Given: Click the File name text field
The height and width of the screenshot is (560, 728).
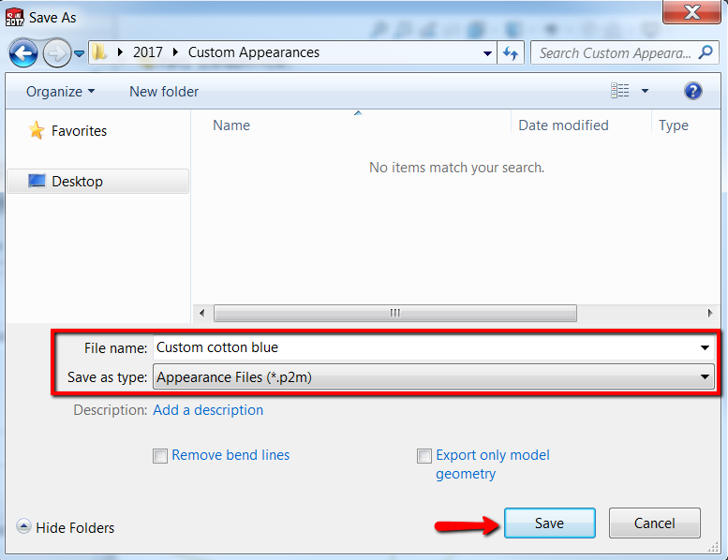Looking at the screenshot, I should [x=433, y=347].
